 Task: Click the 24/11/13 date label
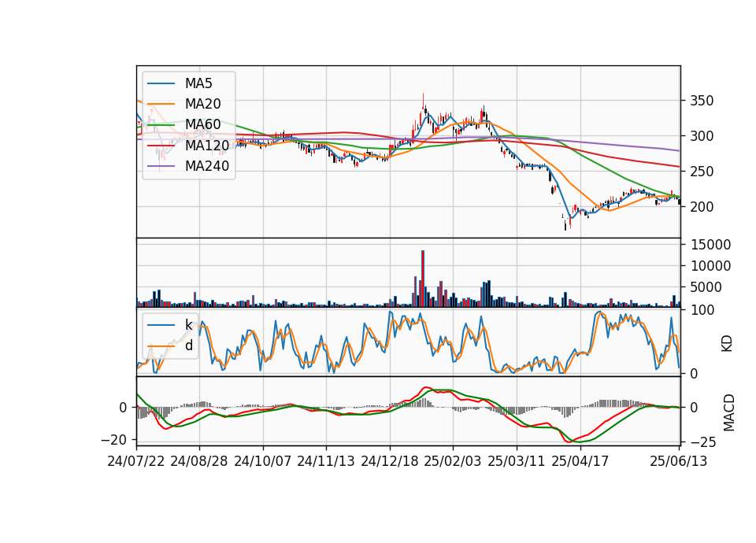tap(326, 461)
